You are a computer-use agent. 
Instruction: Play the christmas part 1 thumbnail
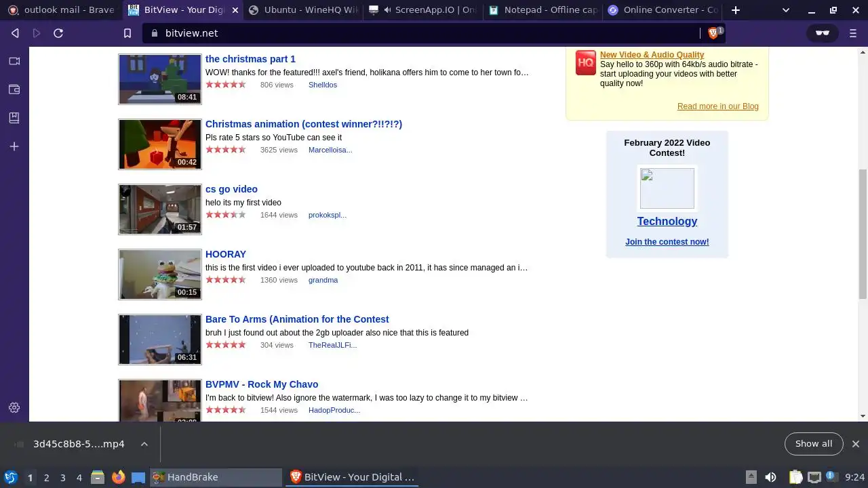point(160,79)
